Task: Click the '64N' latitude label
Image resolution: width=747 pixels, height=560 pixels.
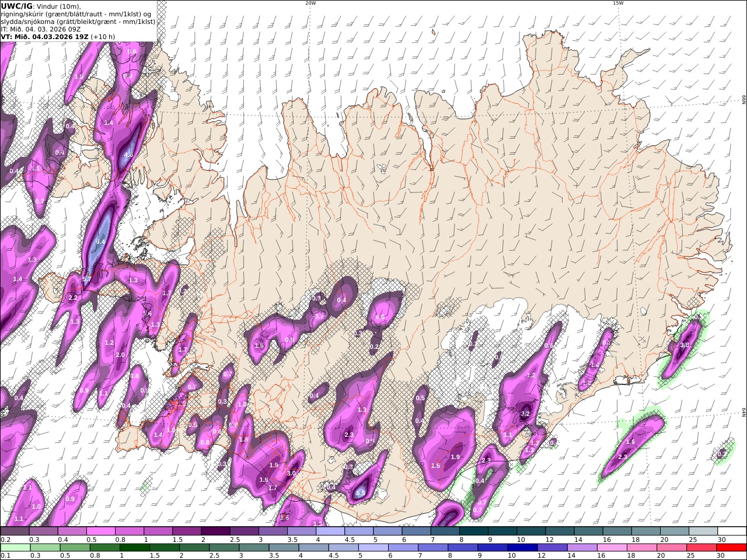Action: [744, 412]
